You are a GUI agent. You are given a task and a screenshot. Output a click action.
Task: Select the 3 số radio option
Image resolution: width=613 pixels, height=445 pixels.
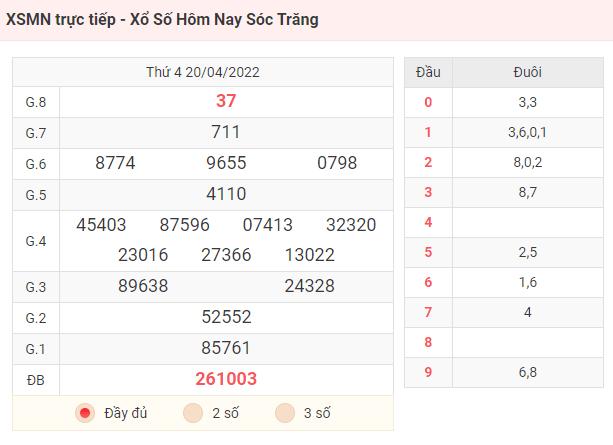point(285,413)
